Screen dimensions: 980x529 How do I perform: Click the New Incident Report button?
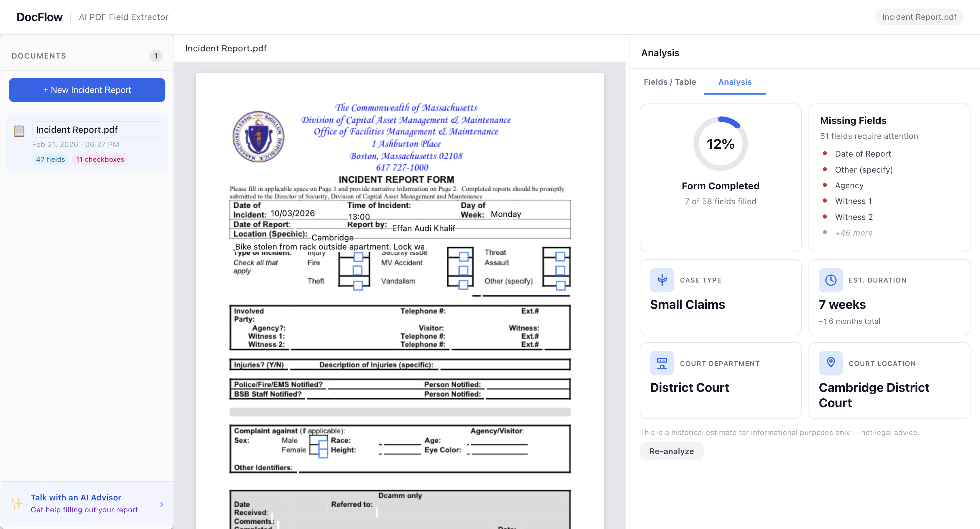pyautogui.click(x=87, y=90)
